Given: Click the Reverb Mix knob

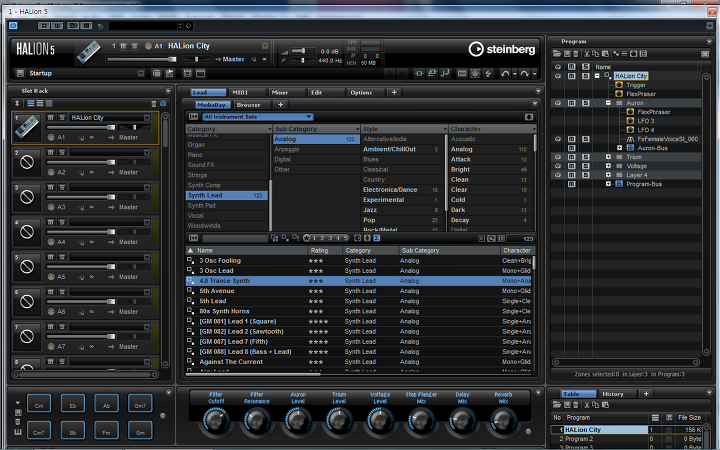Looking at the screenshot, I should point(502,420).
